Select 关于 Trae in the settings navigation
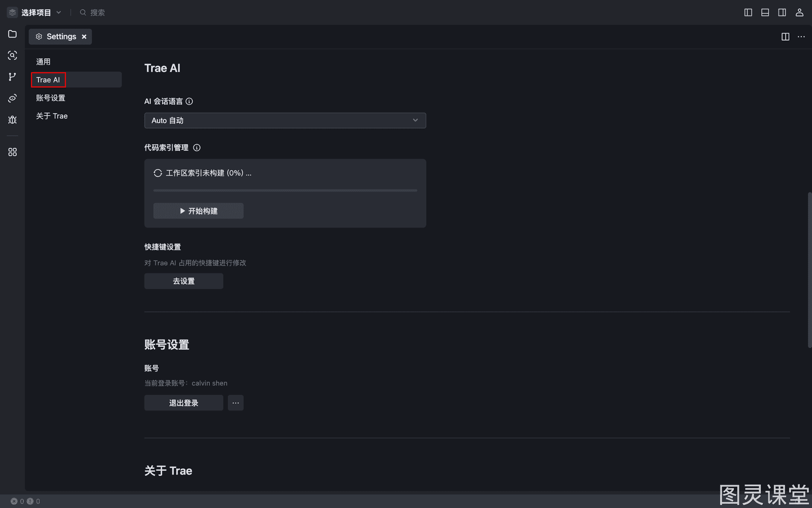Image resolution: width=812 pixels, height=508 pixels. click(52, 116)
